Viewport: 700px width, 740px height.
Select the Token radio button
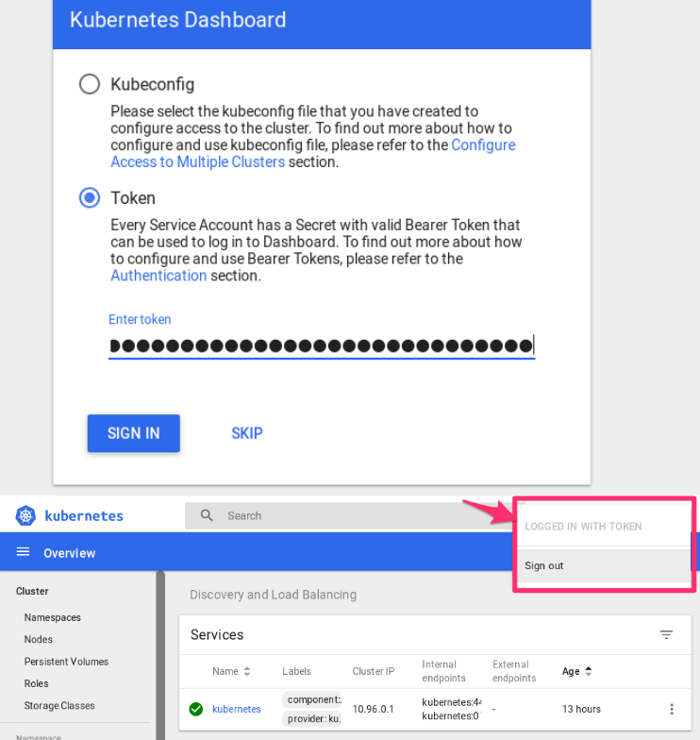89,198
